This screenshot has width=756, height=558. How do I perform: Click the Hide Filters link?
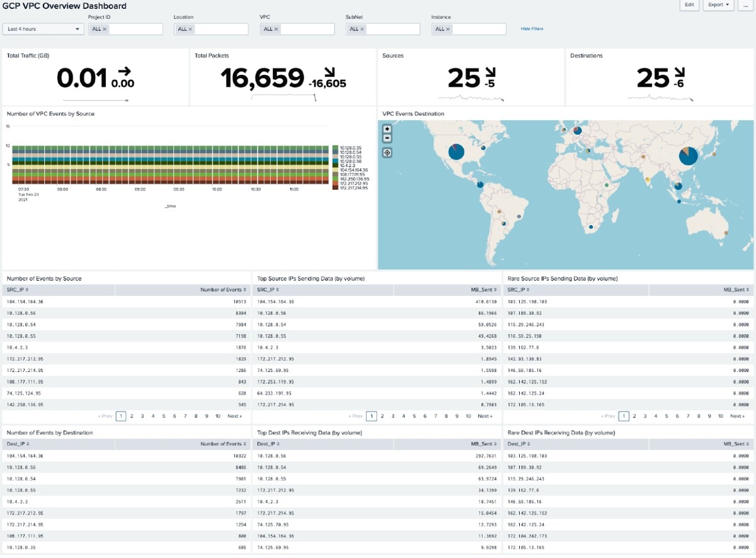pos(532,29)
